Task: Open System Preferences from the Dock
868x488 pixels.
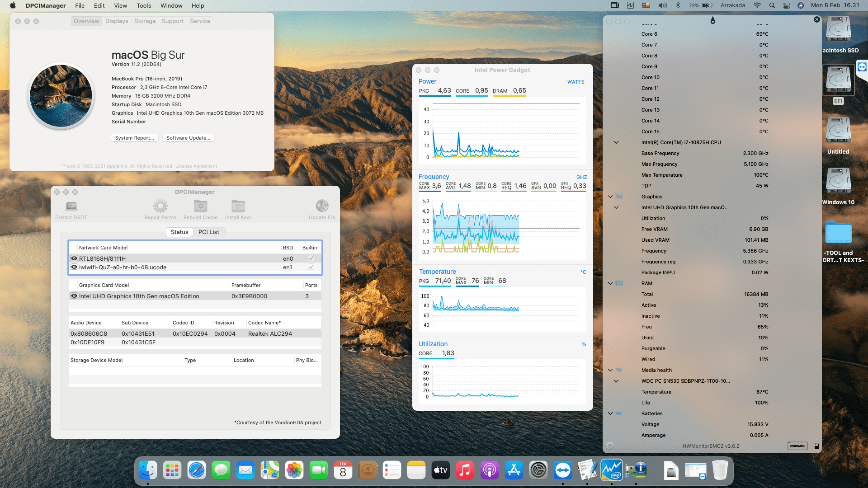Action: (538, 470)
